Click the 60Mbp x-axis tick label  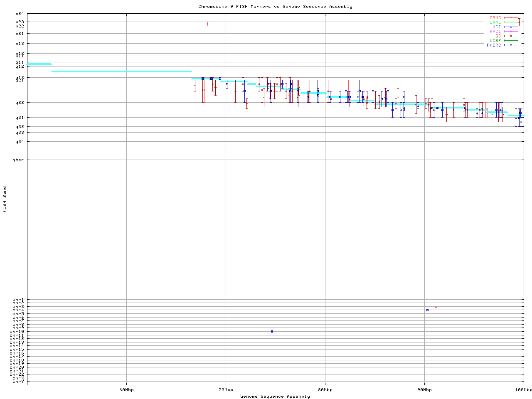126,390
